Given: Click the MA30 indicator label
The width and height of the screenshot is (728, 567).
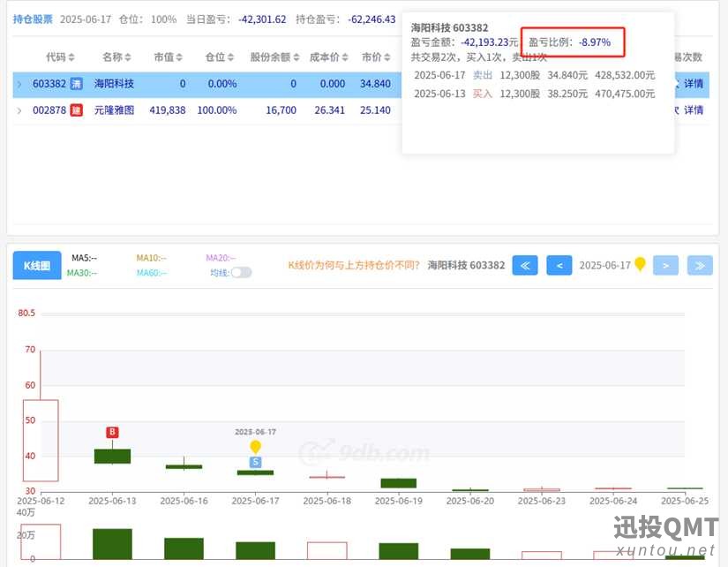Looking at the screenshot, I should [x=82, y=273].
